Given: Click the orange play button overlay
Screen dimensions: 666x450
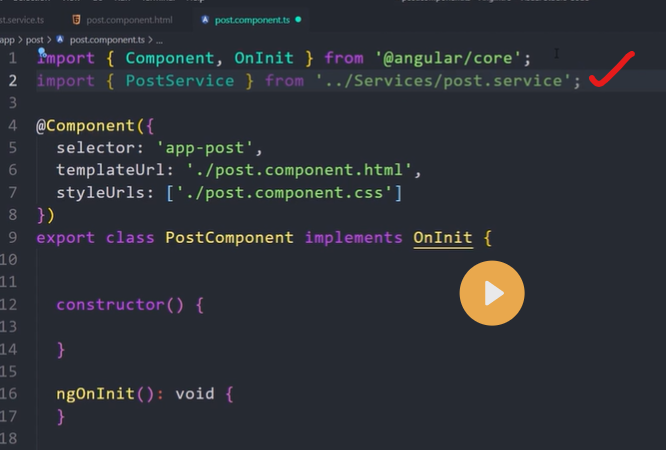Looking at the screenshot, I should pos(491,293).
